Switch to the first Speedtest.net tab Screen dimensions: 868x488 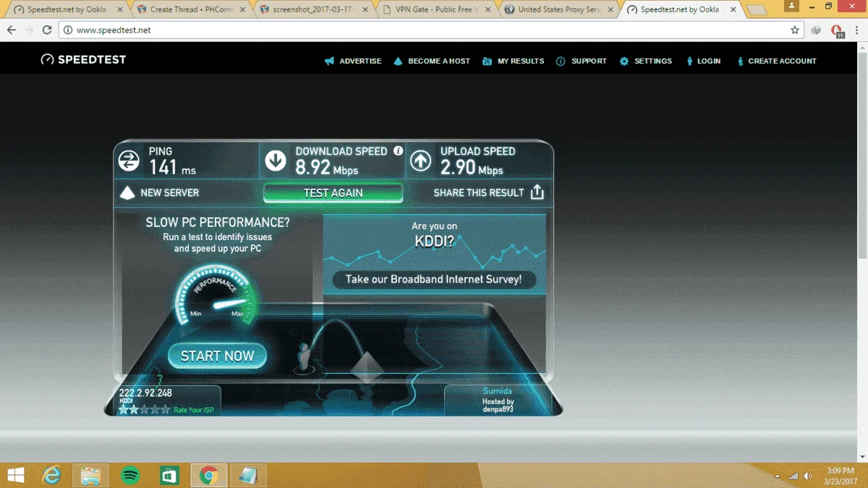[x=67, y=10]
